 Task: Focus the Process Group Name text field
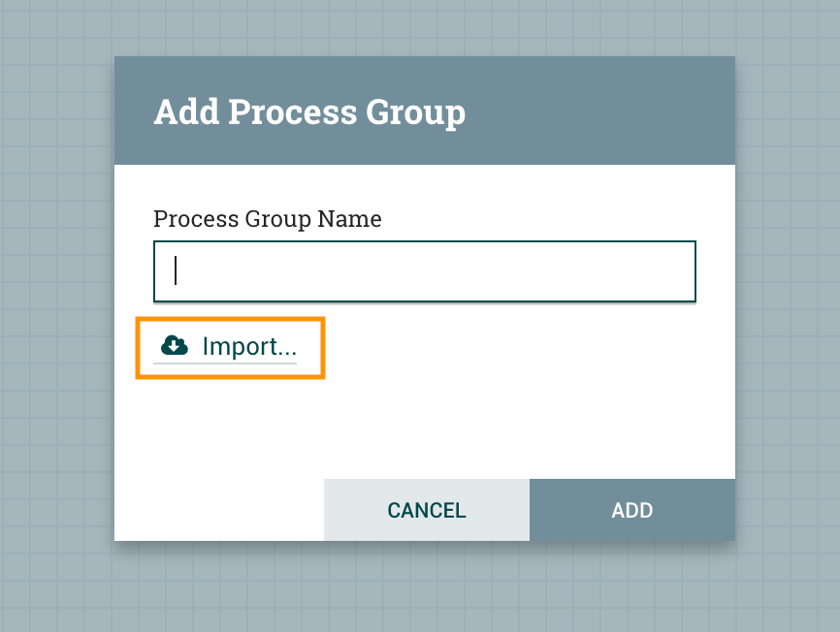(x=424, y=271)
